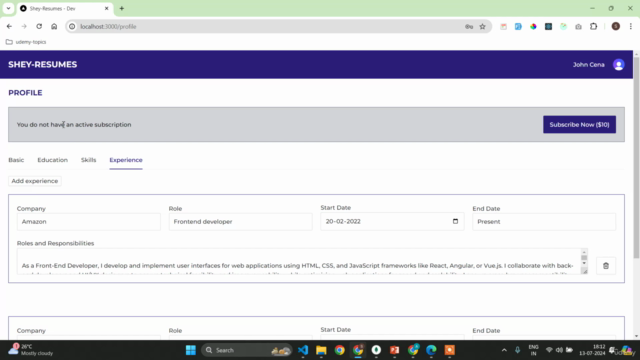Edit the Role field Frontend developer
The width and height of the screenshot is (640, 360).
click(x=240, y=222)
